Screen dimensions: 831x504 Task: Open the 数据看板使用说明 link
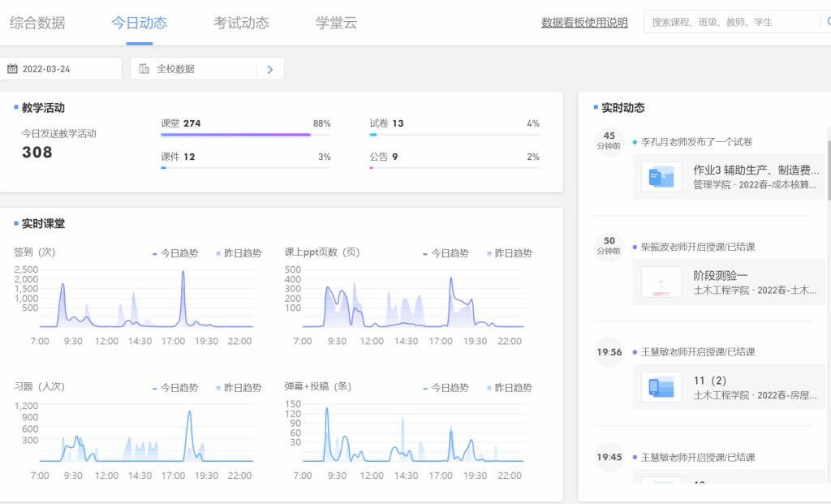pyautogui.click(x=584, y=23)
